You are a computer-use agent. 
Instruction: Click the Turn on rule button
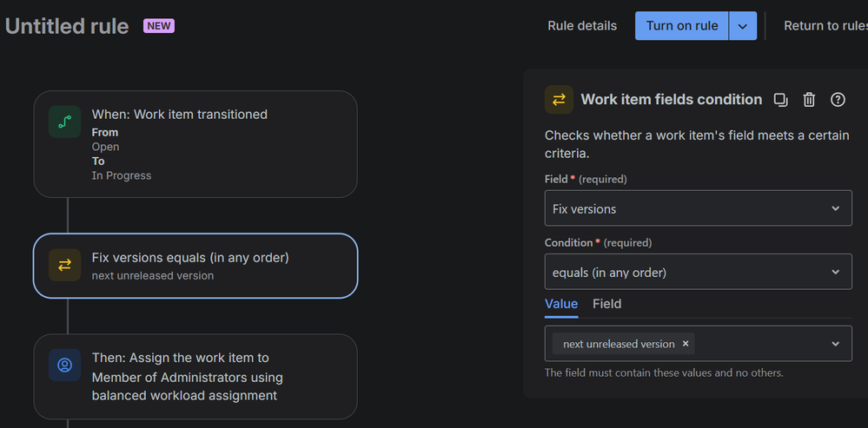click(x=682, y=26)
